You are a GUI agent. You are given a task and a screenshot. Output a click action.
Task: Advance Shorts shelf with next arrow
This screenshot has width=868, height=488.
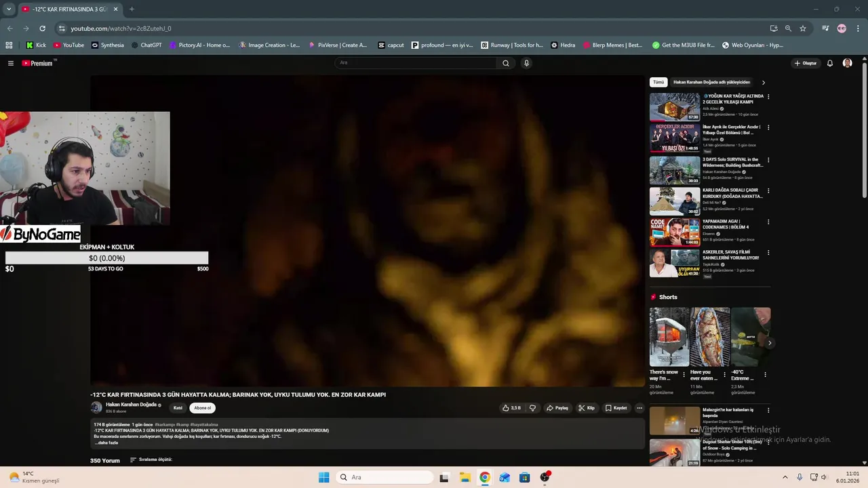770,343
